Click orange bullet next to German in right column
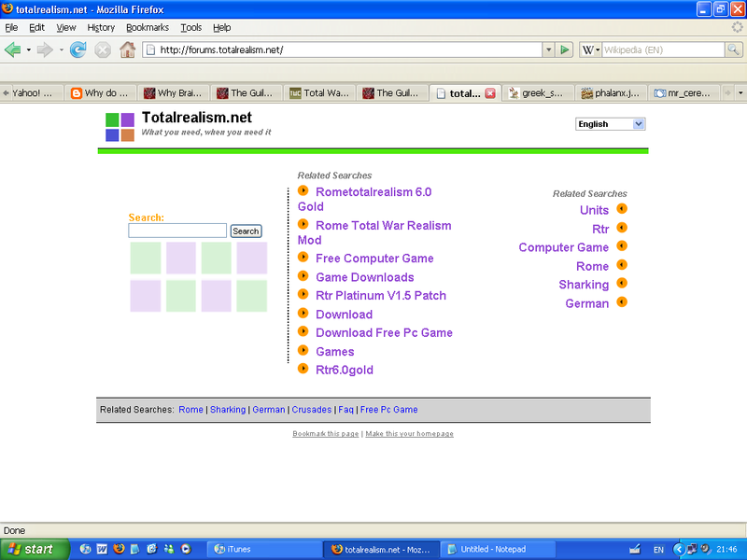 point(622,301)
